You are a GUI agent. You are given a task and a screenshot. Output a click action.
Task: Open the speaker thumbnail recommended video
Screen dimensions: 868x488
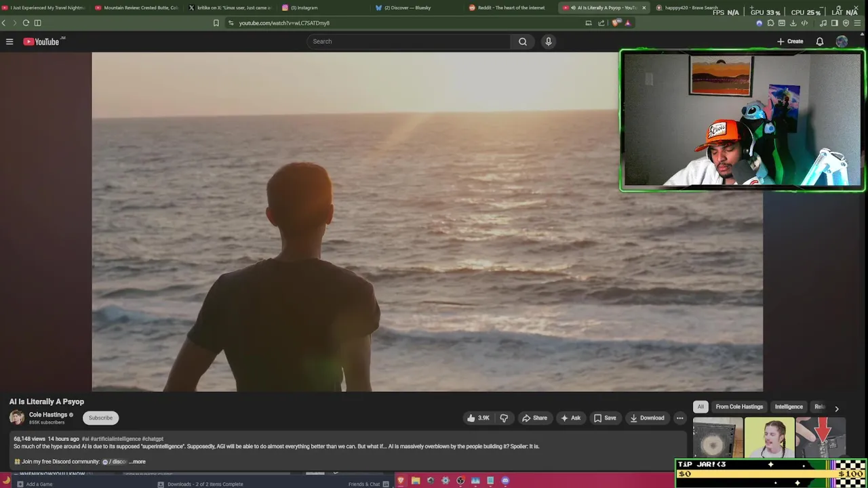pyautogui.click(x=718, y=438)
